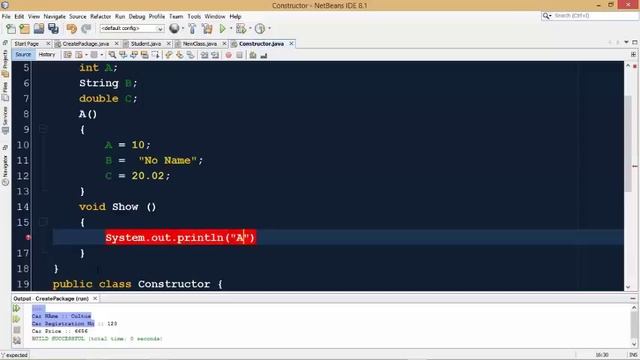Click the New File toolbar icon
This screenshot has height=360, width=640.
pos(11,29)
